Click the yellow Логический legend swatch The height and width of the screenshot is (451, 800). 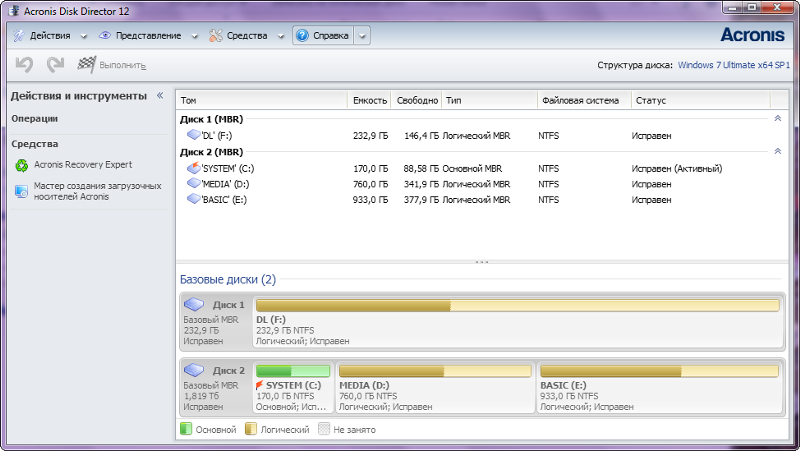pyautogui.click(x=251, y=429)
